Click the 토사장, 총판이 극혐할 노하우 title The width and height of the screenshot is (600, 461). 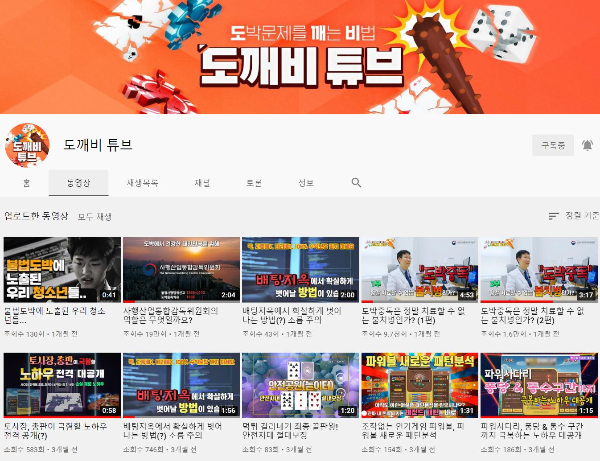coord(55,431)
